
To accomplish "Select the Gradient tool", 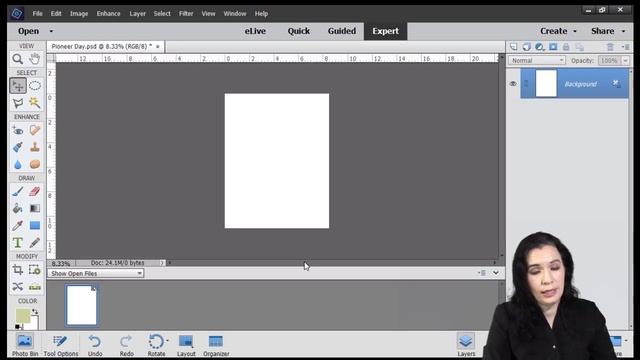I will click(35, 209).
